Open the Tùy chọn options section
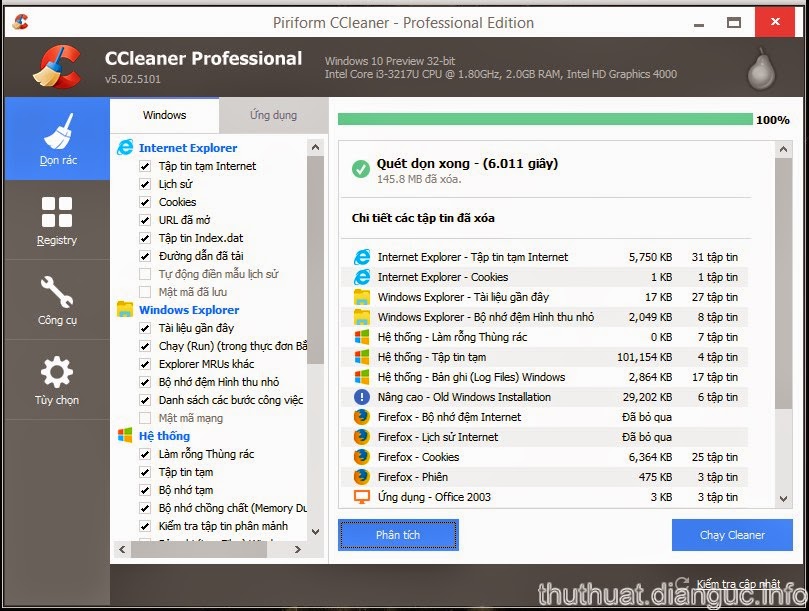Viewport: 809px width, 611px height. coord(57,380)
